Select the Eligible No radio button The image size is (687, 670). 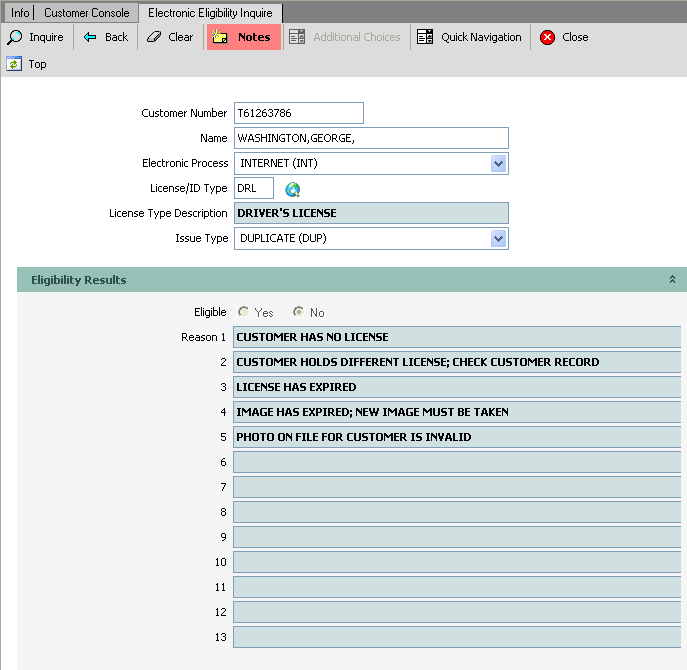tap(298, 312)
